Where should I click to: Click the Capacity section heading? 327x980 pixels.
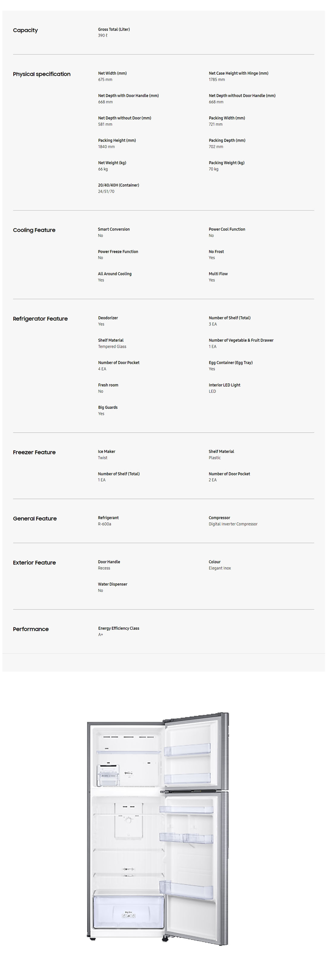[25, 31]
